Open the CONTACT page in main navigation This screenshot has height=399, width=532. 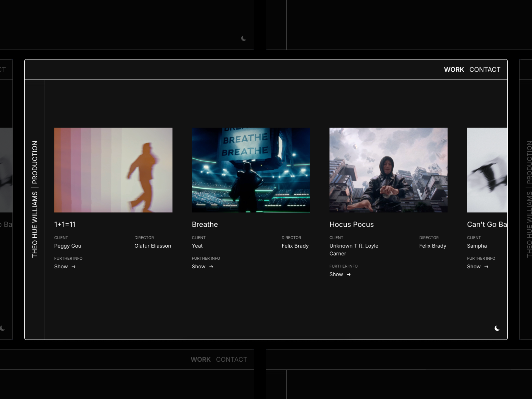click(x=485, y=69)
